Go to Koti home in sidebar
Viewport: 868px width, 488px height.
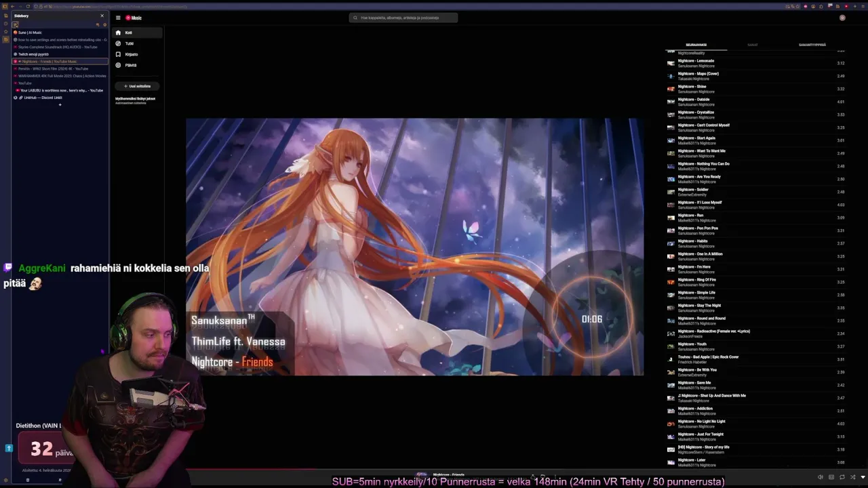click(138, 33)
